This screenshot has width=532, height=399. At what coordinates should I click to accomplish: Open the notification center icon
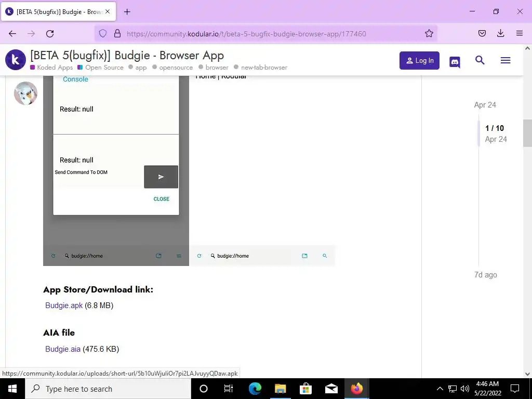coord(515,389)
